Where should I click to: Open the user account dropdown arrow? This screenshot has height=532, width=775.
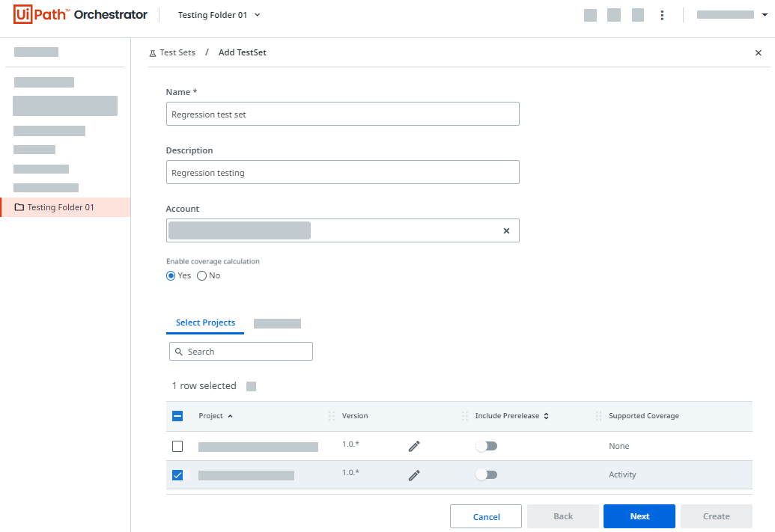click(x=764, y=15)
